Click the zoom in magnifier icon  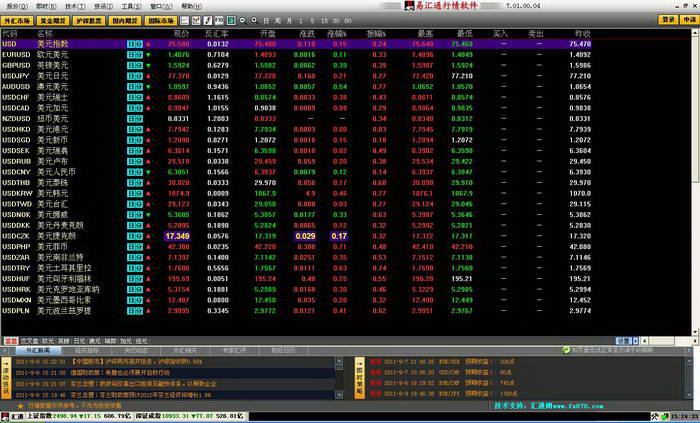click(x=254, y=21)
